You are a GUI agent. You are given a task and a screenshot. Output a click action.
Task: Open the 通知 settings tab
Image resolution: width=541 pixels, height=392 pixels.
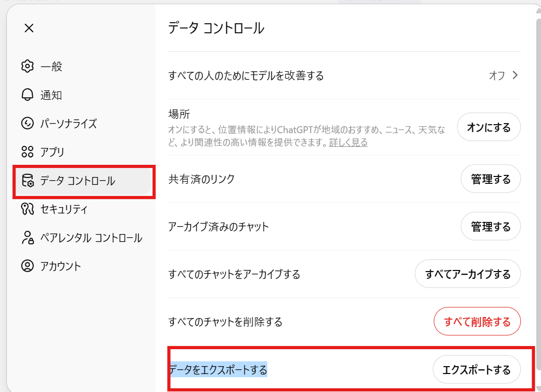coord(51,95)
